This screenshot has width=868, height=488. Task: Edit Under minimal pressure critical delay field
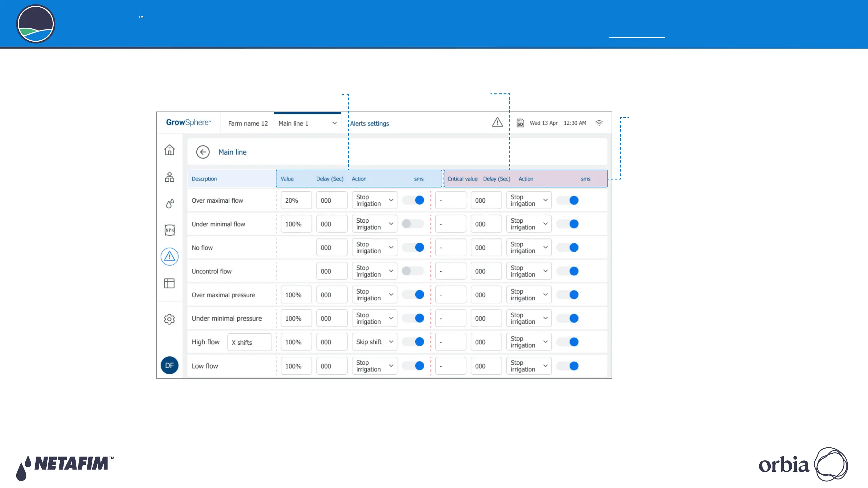[x=486, y=318]
